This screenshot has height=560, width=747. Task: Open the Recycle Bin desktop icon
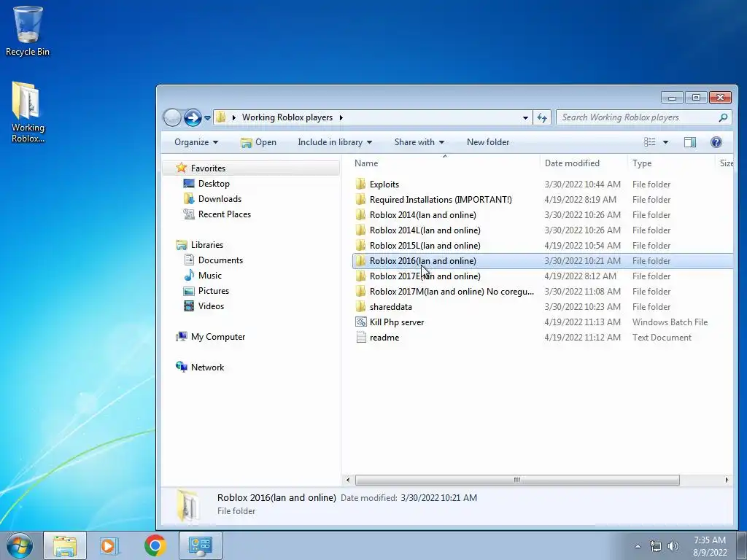[28, 31]
